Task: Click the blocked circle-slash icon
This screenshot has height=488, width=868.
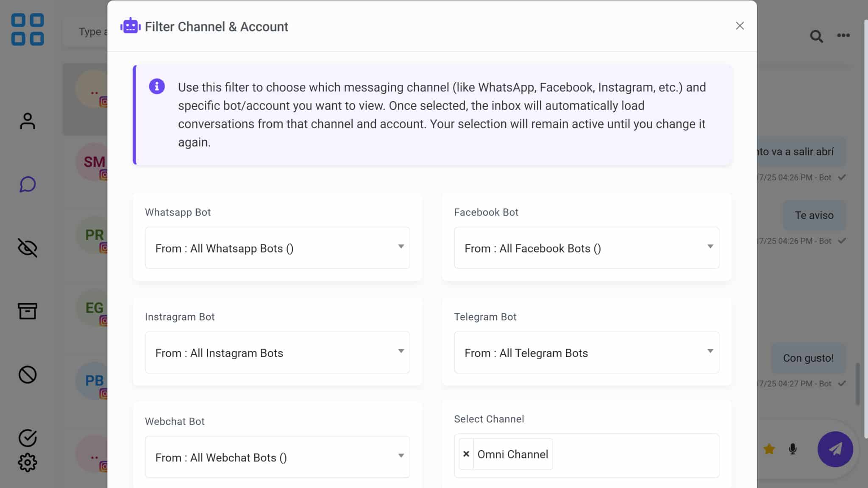Action: (28, 374)
